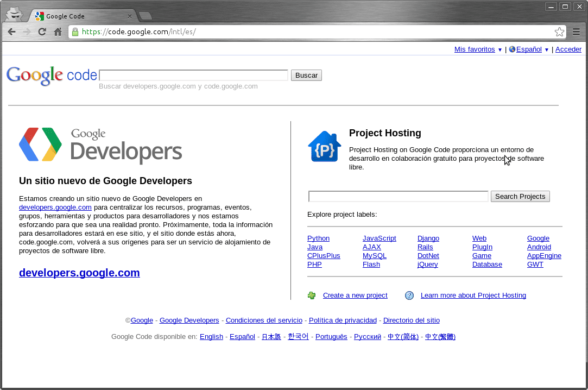
Task: Click Learn more about Project Hosting
Action: click(473, 295)
